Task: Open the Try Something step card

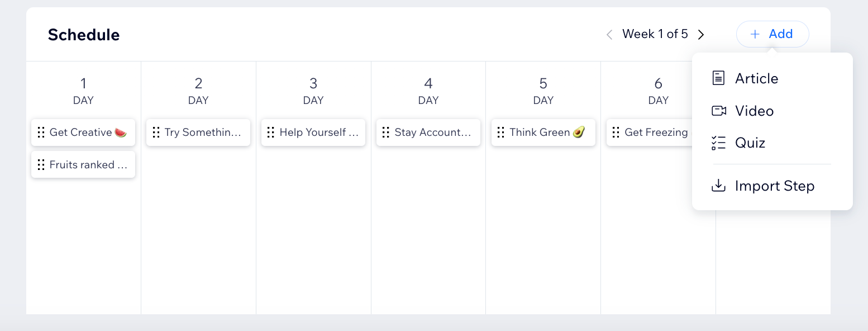Action: 203,133
